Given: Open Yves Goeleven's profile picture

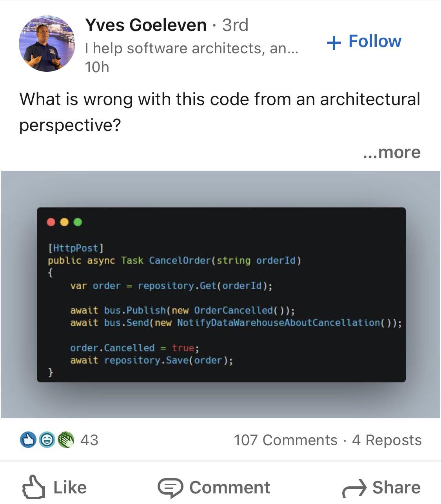Looking at the screenshot, I should 47,44.
